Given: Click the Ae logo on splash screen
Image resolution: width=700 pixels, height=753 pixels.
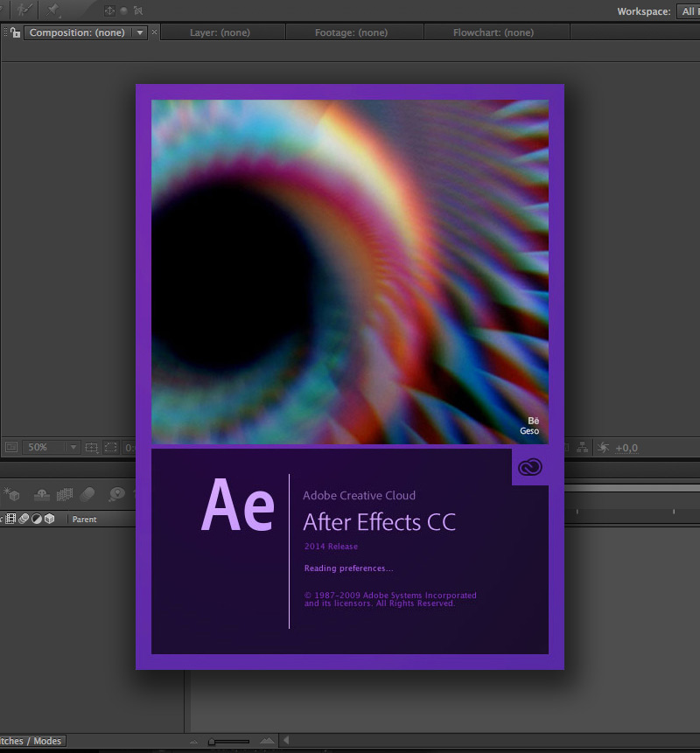Looking at the screenshot, I should [238, 505].
